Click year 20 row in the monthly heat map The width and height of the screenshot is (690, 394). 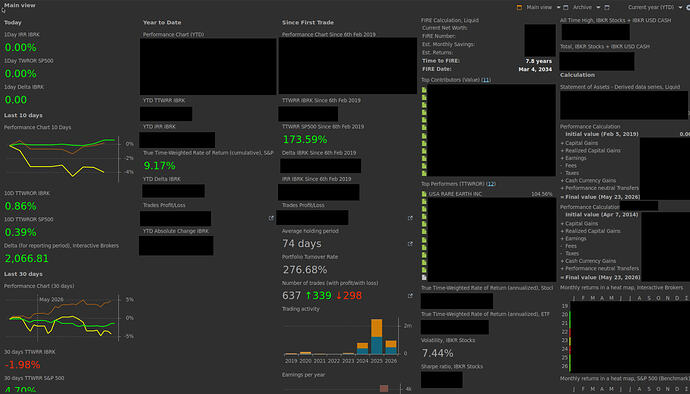pos(565,314)
